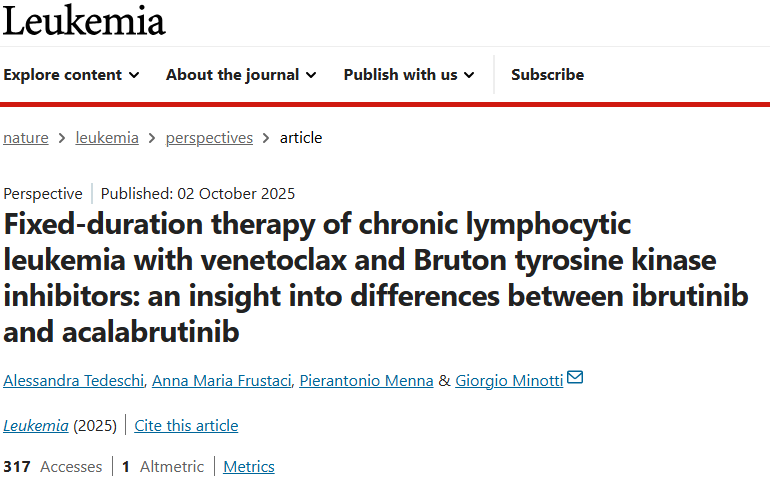
Task: Open the About the journal dropdown
Action: click(x=241, y=75)
